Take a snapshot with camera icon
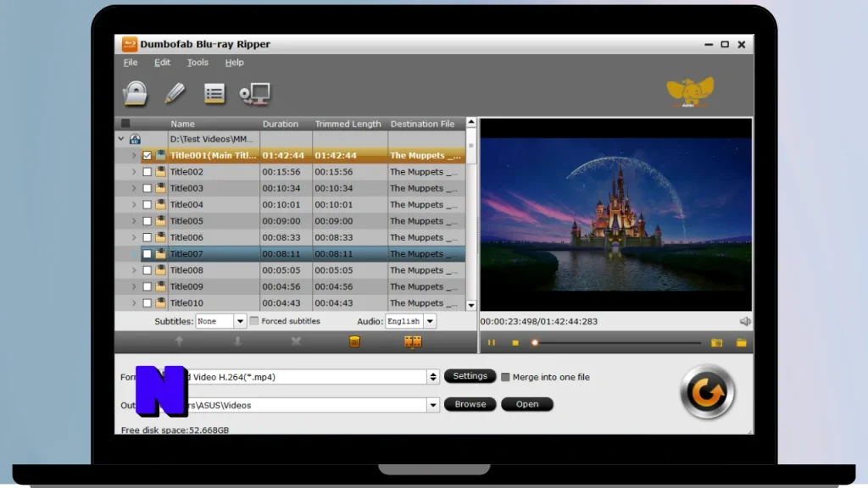868x488 pixels. point(716,343)
